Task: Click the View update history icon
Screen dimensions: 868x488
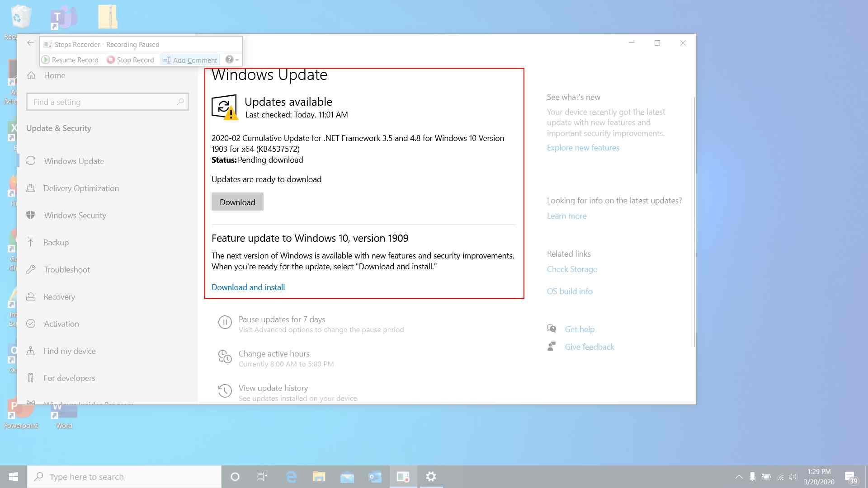Action: [225, 391]
